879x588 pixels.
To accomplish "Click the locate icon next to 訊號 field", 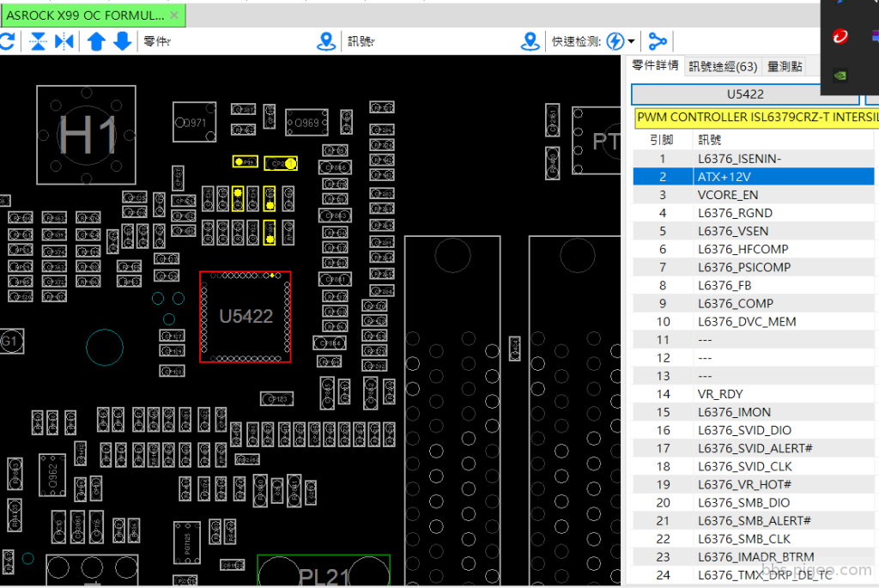I will pyautogui.click(x=530, y=41).
